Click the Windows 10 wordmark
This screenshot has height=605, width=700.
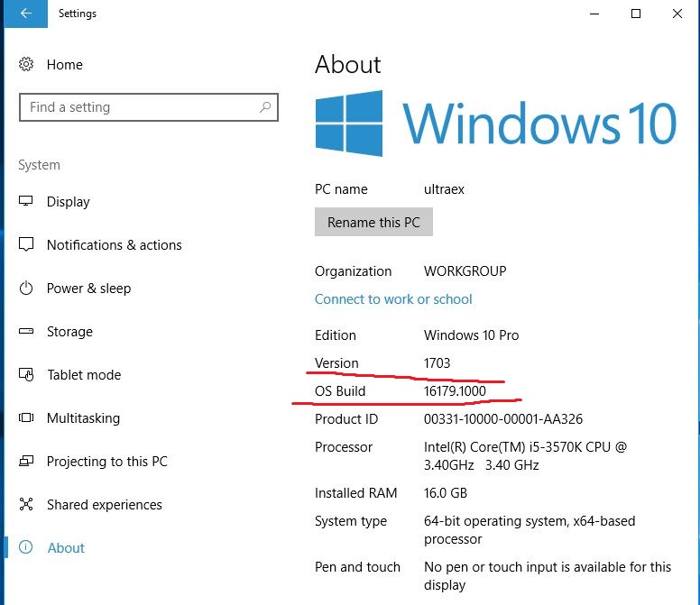tap(539, 124)
